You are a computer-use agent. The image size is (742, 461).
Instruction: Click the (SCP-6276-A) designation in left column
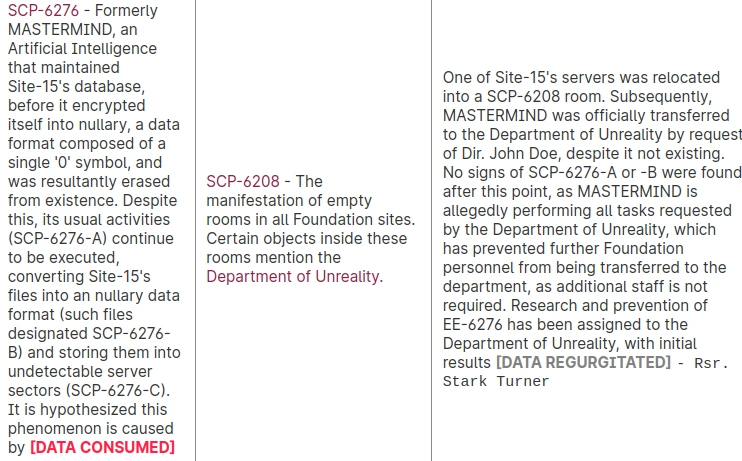click(58, 238)
